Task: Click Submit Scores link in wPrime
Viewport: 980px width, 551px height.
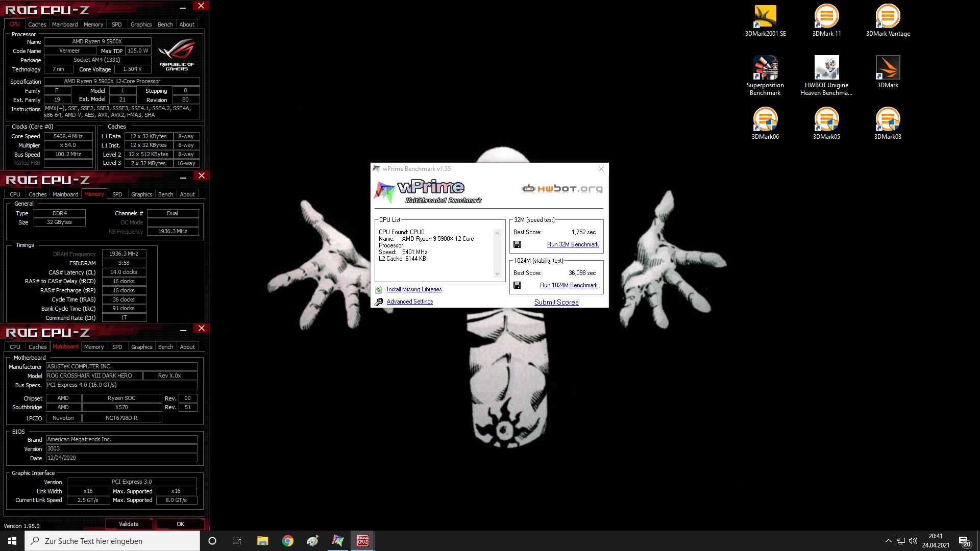Action: click(556, 302)
